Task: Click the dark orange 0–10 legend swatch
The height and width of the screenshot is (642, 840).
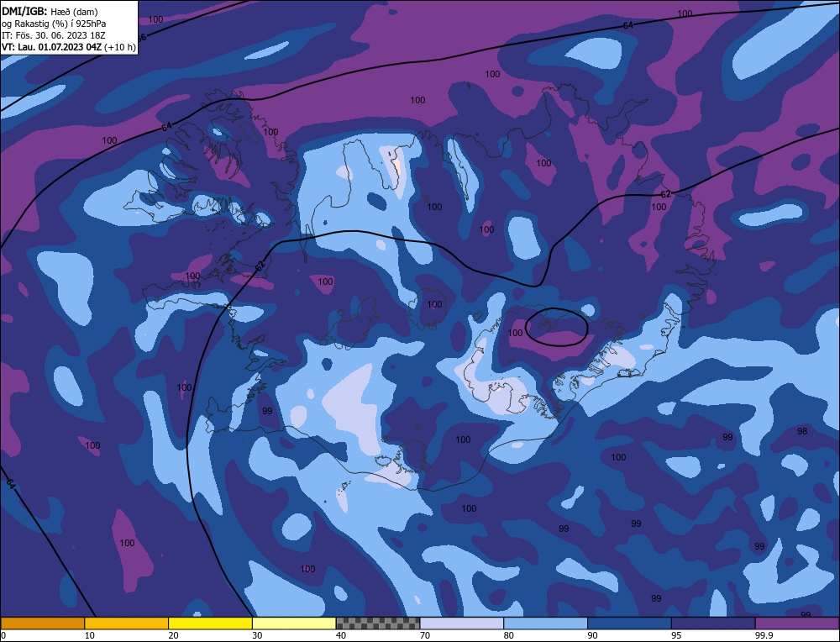Action: [x=42, y=623]
